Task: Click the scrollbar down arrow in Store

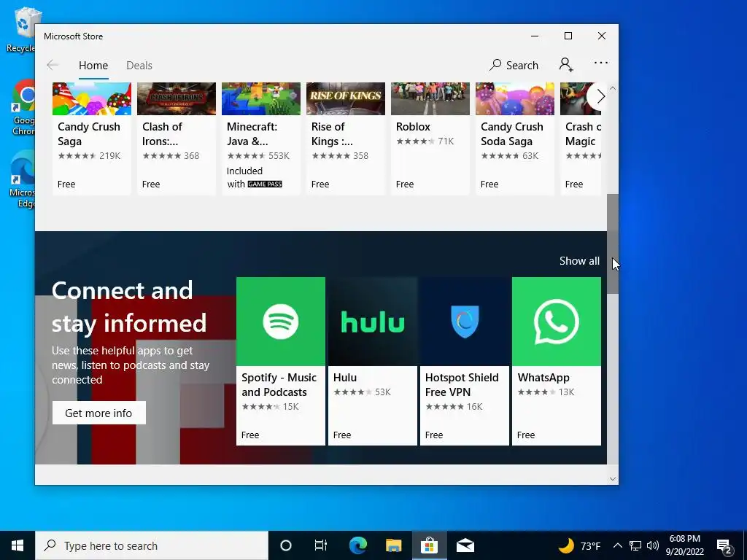Action: (613, 479)
